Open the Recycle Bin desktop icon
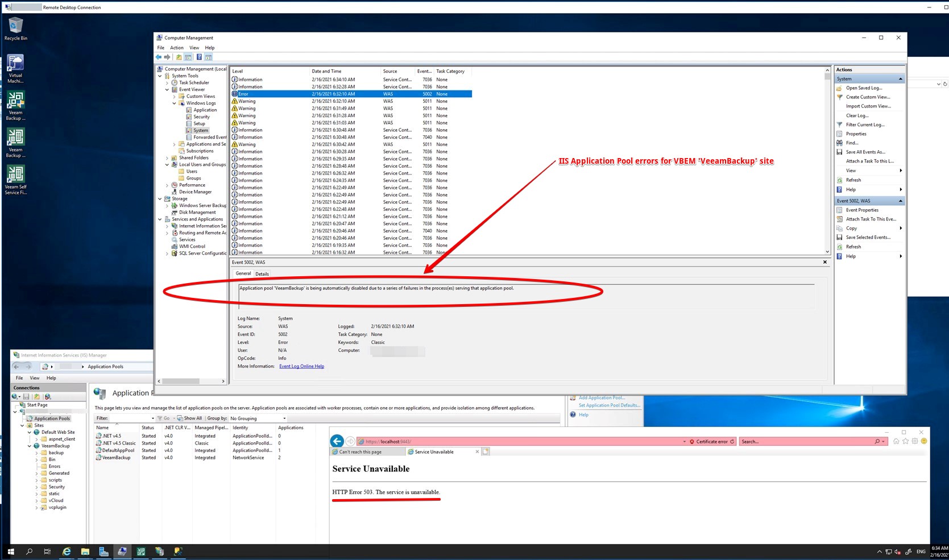 15,28
